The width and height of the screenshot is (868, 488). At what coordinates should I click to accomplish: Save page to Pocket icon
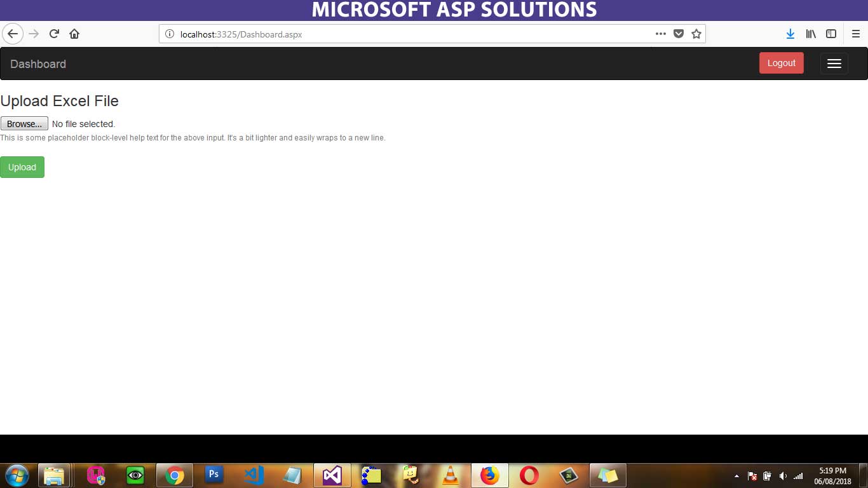(679, 34)
